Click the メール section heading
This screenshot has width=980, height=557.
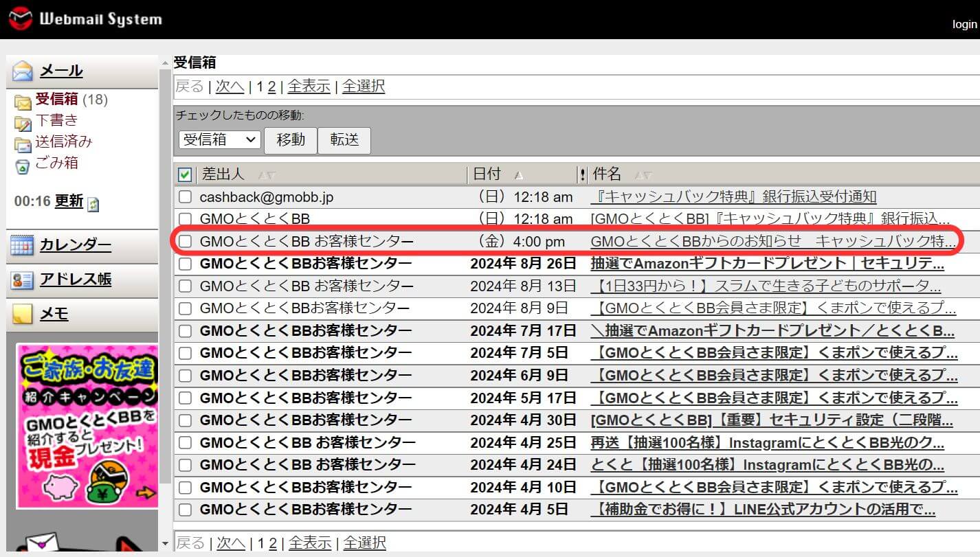pos(60,69)
